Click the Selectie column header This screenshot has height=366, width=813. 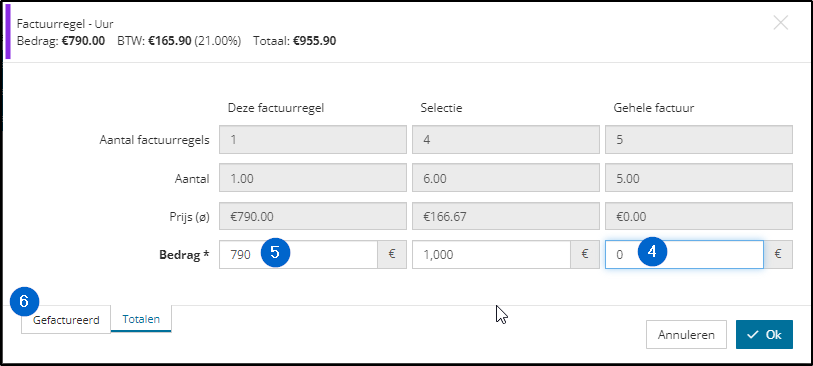click(x=441, y=108)
